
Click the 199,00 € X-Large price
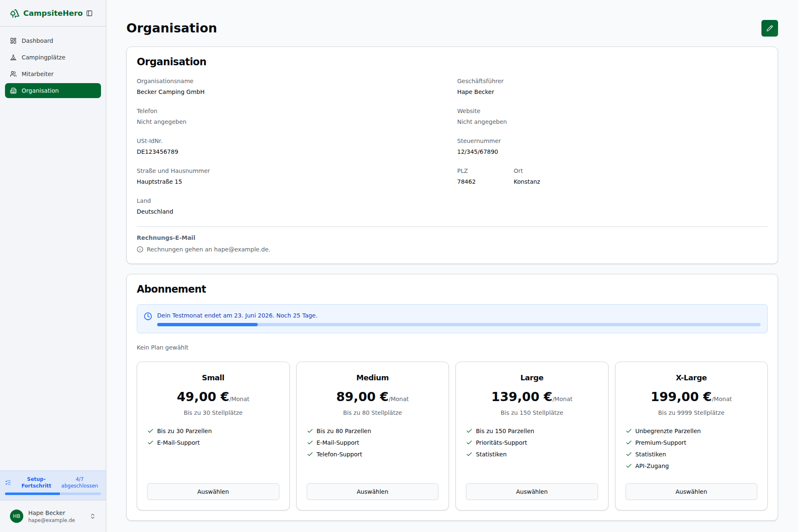coord(681,397)
